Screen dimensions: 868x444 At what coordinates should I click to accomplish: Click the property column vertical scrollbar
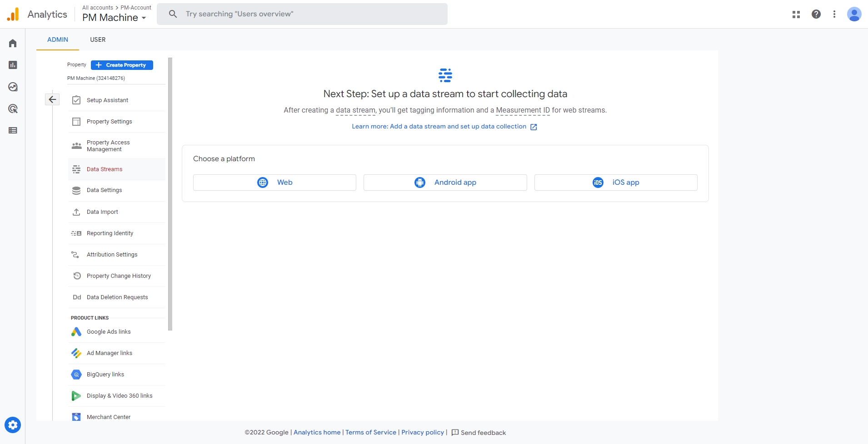click(170, 194)
